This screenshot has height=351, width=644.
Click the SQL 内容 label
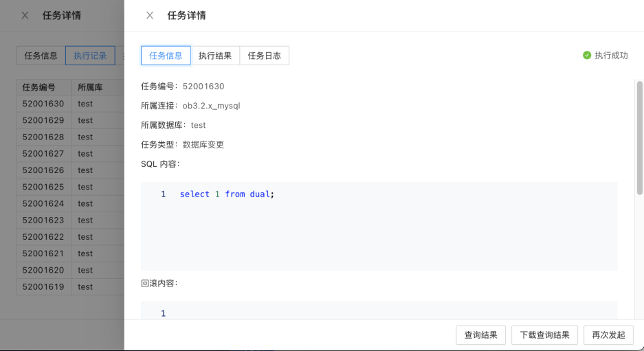pos(160,163)
